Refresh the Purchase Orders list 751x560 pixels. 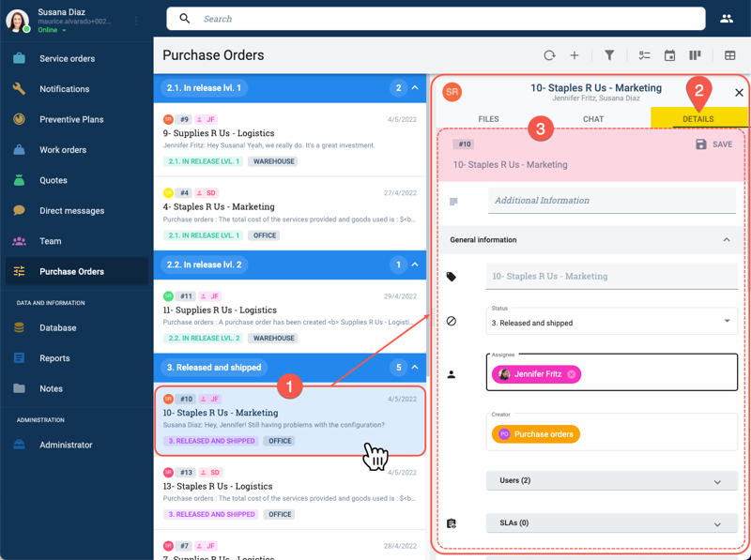[549, 55]
